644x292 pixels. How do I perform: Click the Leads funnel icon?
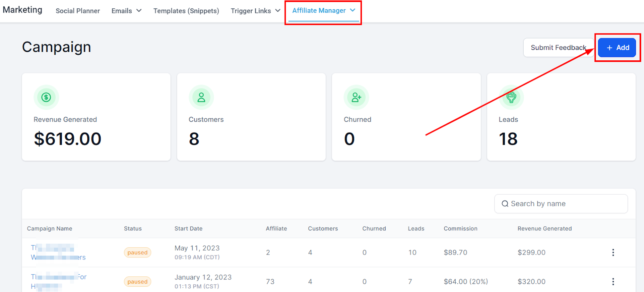[x=511, y=97]
